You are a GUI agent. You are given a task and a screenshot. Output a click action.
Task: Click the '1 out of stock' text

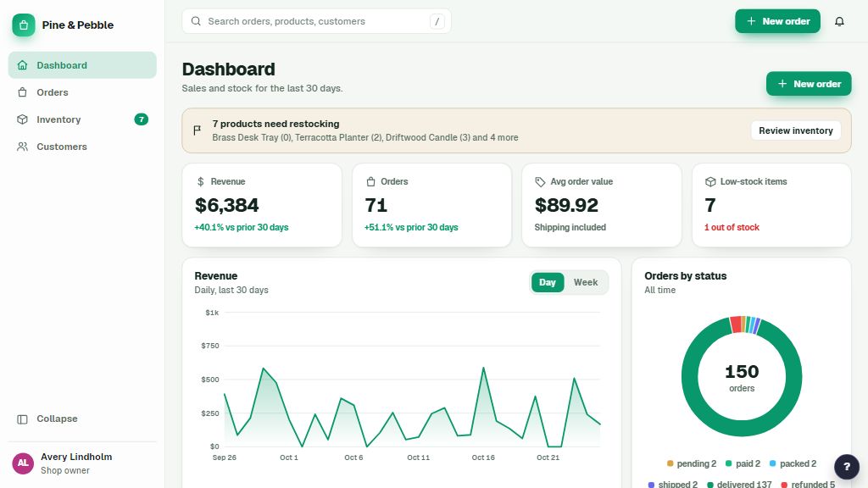[732, 227]
